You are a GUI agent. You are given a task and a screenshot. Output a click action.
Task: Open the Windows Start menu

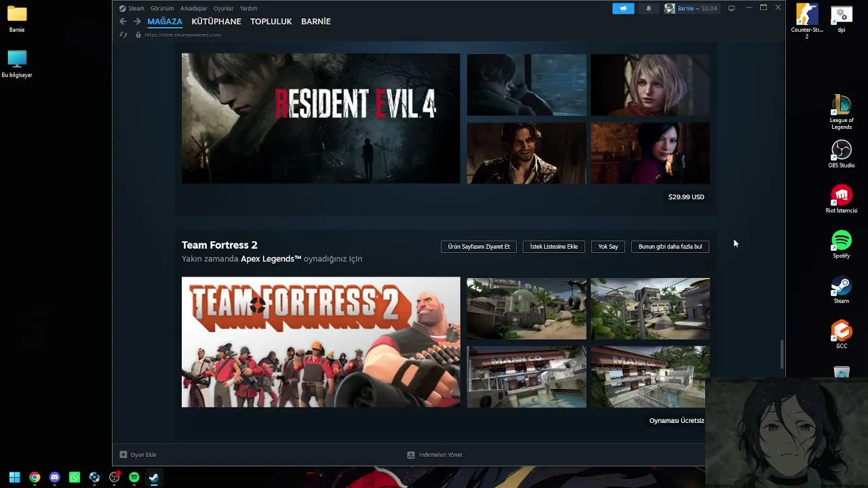pos(14,477)
